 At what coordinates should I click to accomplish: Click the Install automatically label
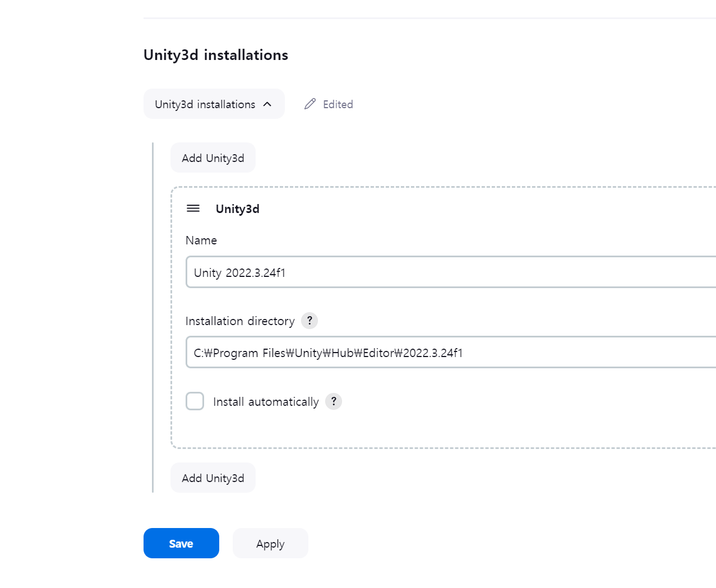(266, 402)
